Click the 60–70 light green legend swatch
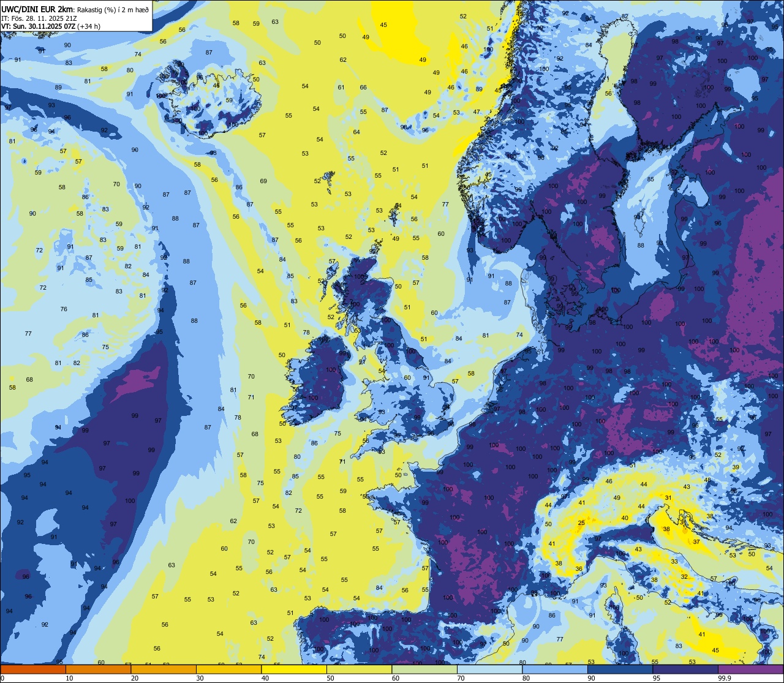 (424, 669)
